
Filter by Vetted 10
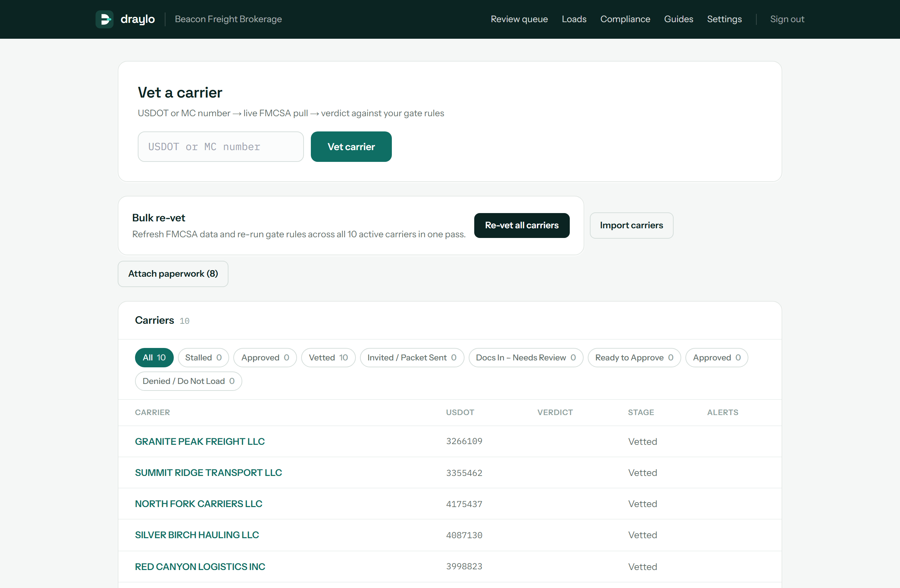coord(328,358)
